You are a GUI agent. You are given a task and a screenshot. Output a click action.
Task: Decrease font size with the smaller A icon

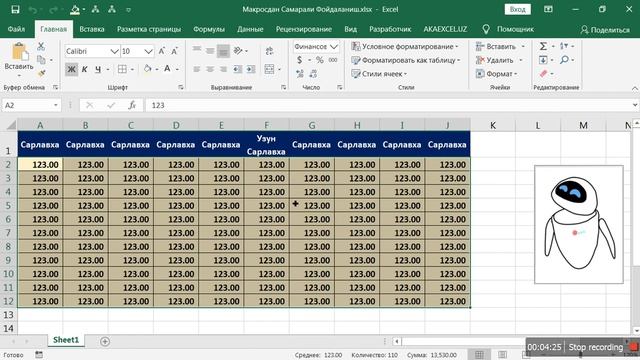175,51
